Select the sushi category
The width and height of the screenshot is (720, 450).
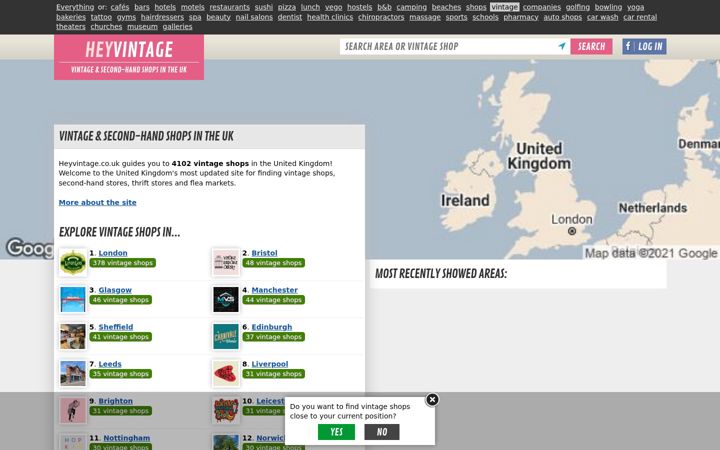264,7
